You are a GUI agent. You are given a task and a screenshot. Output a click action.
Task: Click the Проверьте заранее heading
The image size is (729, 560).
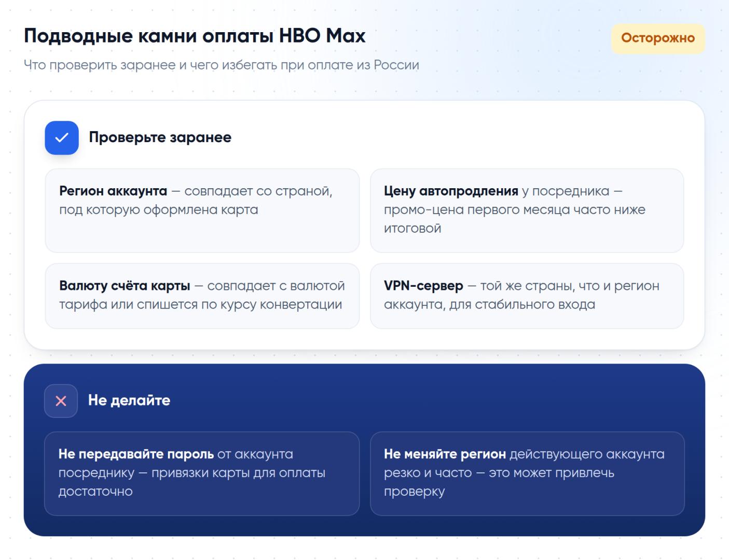coord(160,137)
